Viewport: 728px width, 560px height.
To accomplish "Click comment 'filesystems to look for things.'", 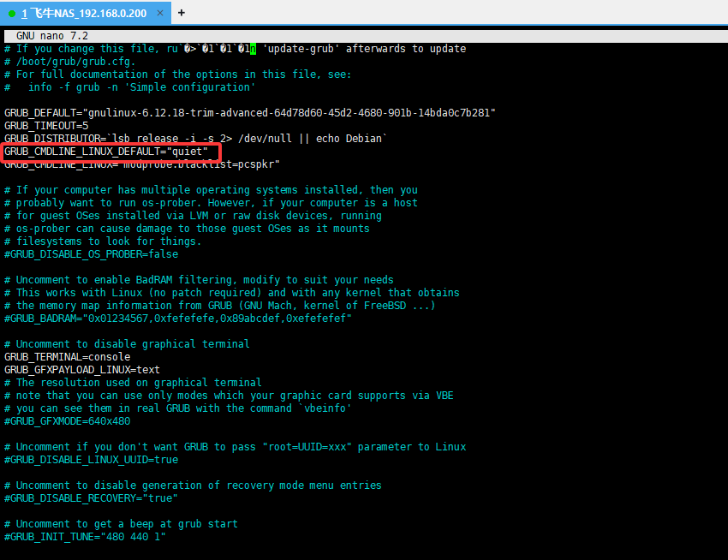I will (x=103, y=241).
